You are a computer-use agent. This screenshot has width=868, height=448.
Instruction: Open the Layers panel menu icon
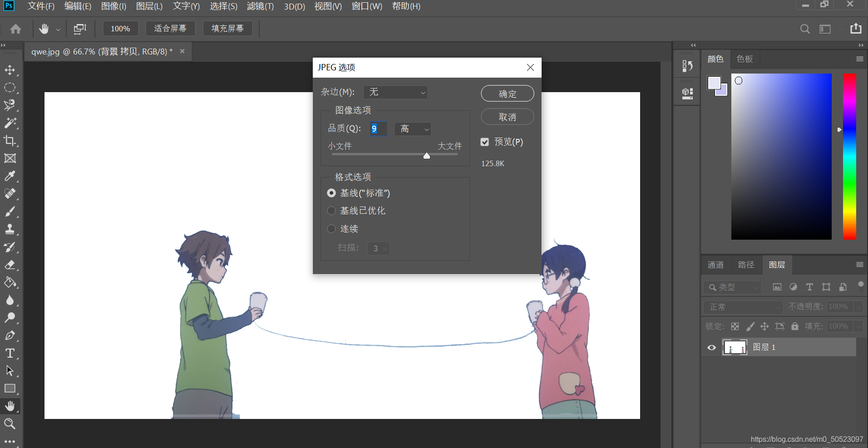click(859, 265)
